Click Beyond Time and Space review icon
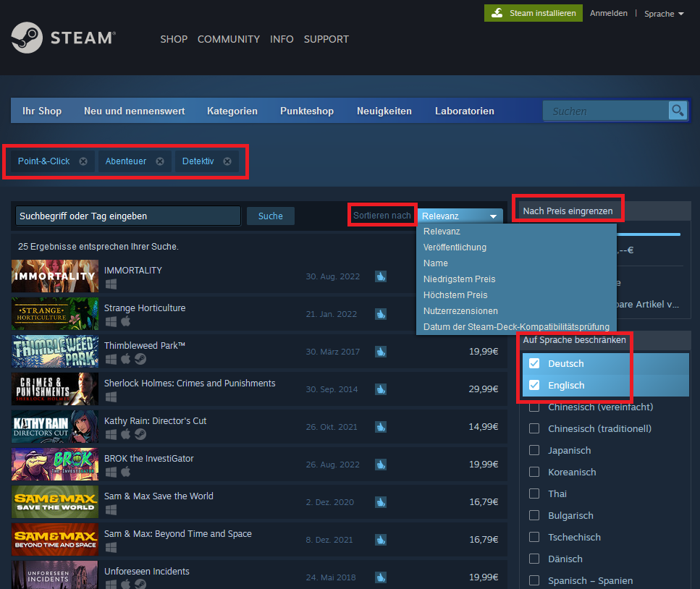Screen dimensions: 700x589 (380, 540)
